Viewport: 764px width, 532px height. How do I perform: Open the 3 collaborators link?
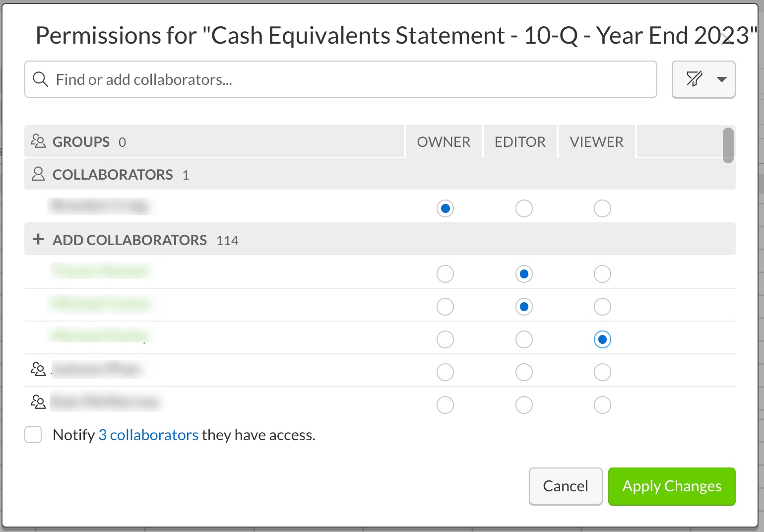tap(148, 435)
